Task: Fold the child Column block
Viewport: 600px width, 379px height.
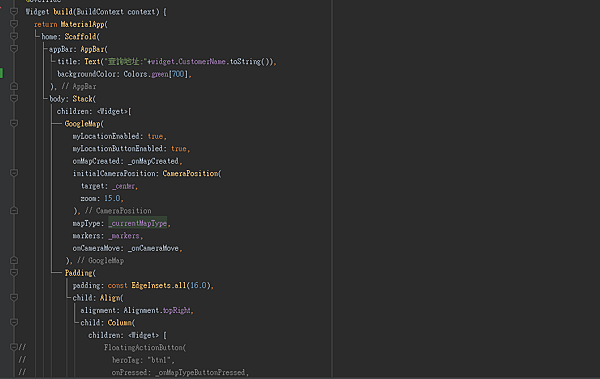Action: 14,323
